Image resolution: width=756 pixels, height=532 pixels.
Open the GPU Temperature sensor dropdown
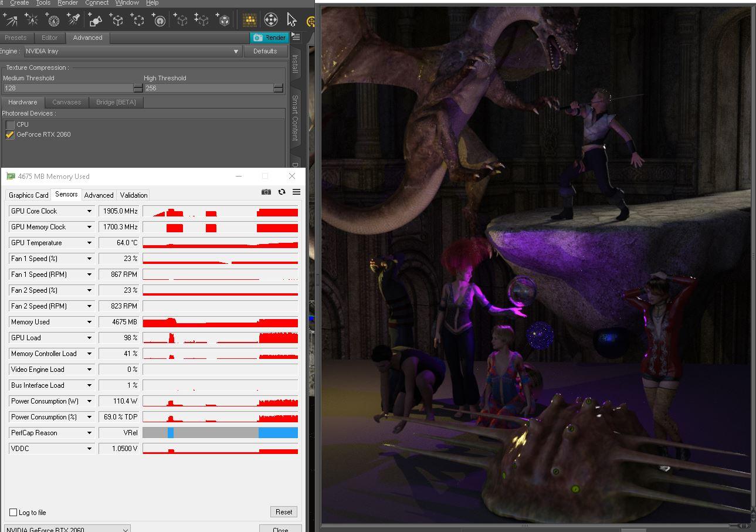[x=89, y=243]
